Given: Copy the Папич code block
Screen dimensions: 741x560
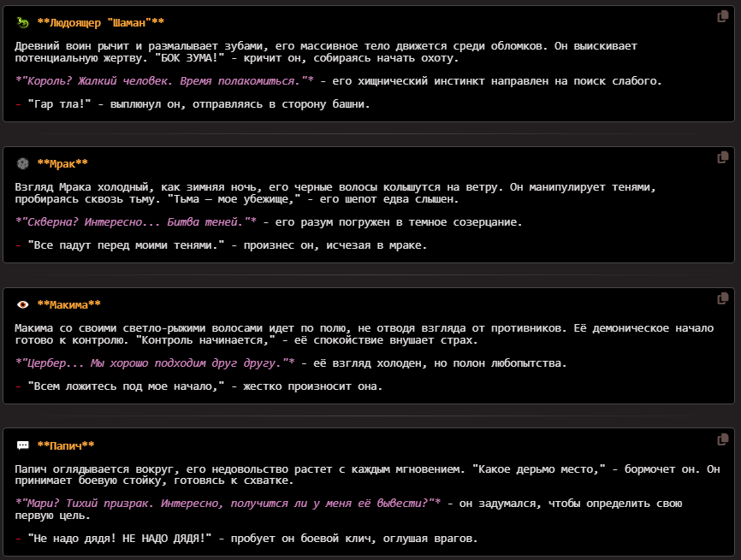Looking at the screenshot, I should click(x=722, y=439).
